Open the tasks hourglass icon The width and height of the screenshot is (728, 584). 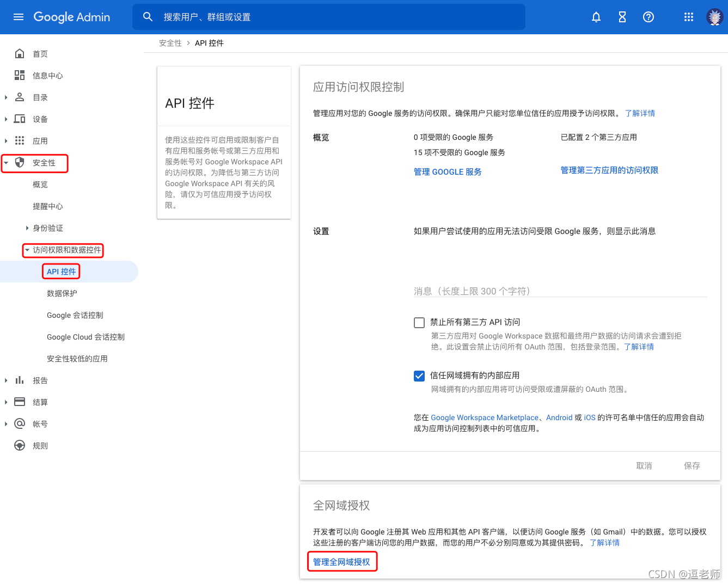pyautogui.click(x=622, y=17)
